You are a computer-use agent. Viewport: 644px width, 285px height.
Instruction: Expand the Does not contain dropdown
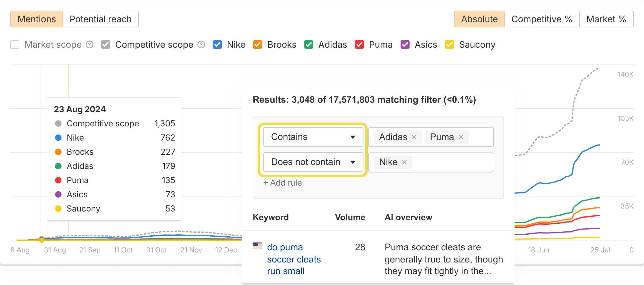(313, 162)
